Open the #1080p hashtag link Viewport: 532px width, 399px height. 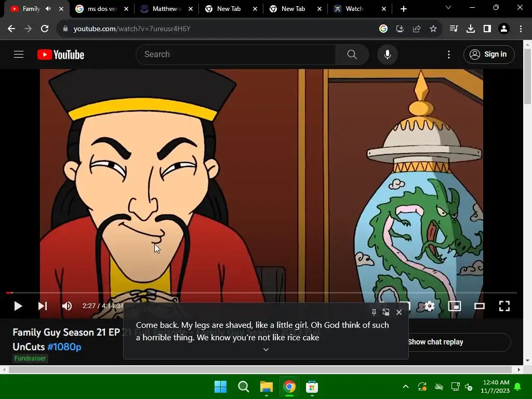pyautogui.click(x=64, y=347)
